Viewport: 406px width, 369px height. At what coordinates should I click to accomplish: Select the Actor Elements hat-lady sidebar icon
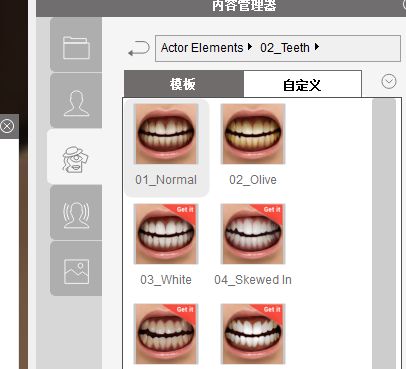coord(75,157)
